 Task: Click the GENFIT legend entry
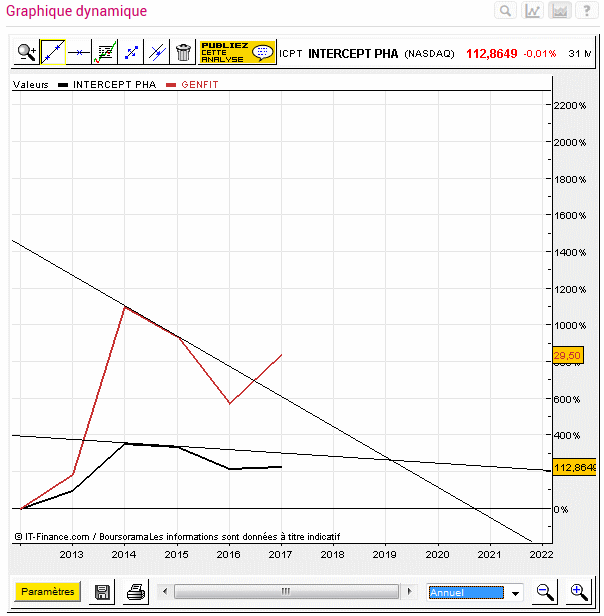pyautogui.click(x=200, y=84)
